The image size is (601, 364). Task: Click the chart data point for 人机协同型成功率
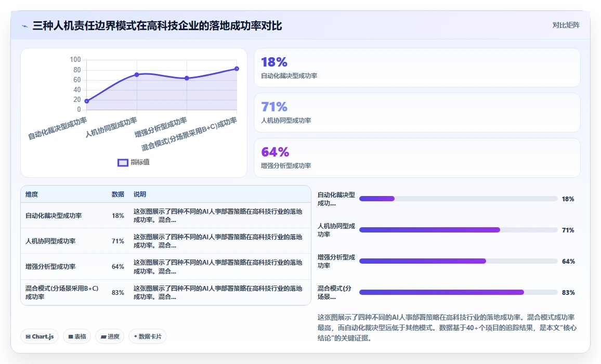(x=137, y=75)
